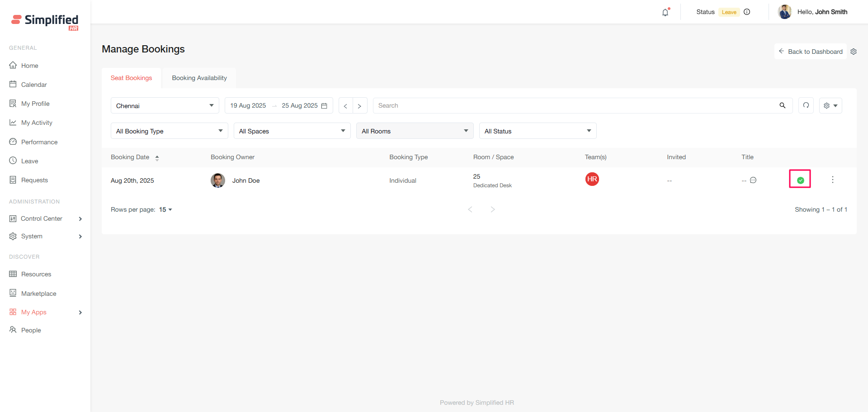
Task: Click the HR team badge
Action: pyautogui.click(x=592, y=179)
